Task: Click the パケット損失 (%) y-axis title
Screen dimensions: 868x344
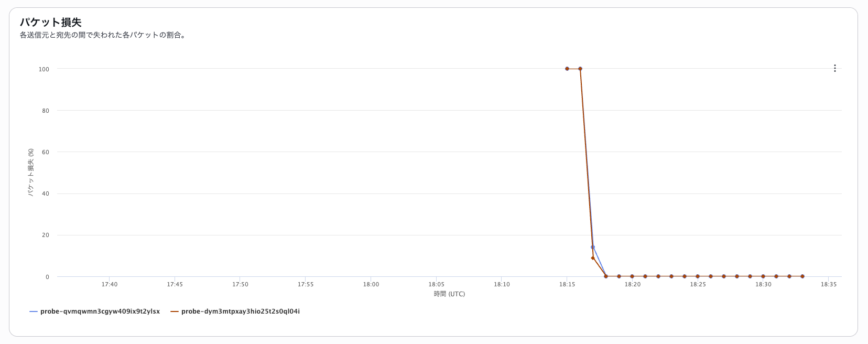Action: click(31, 173)
